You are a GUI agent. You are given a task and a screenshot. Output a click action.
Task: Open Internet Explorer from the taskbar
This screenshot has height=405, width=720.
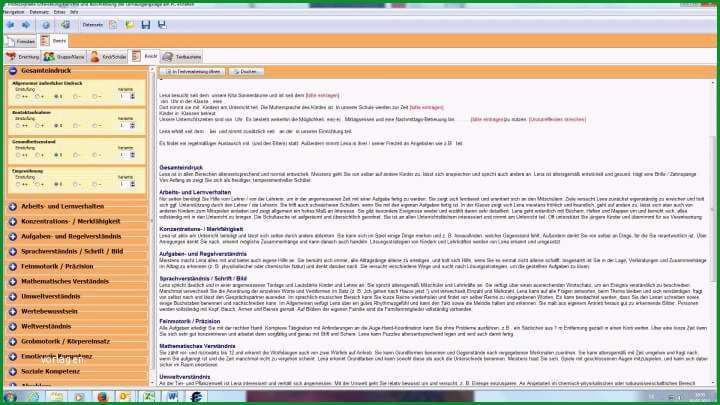click(x=33, y=397)
